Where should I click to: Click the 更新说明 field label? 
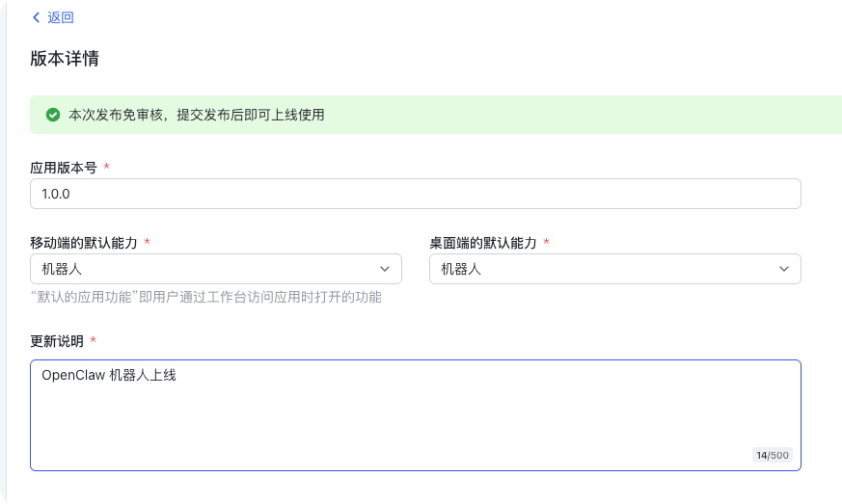pos(57,341)
